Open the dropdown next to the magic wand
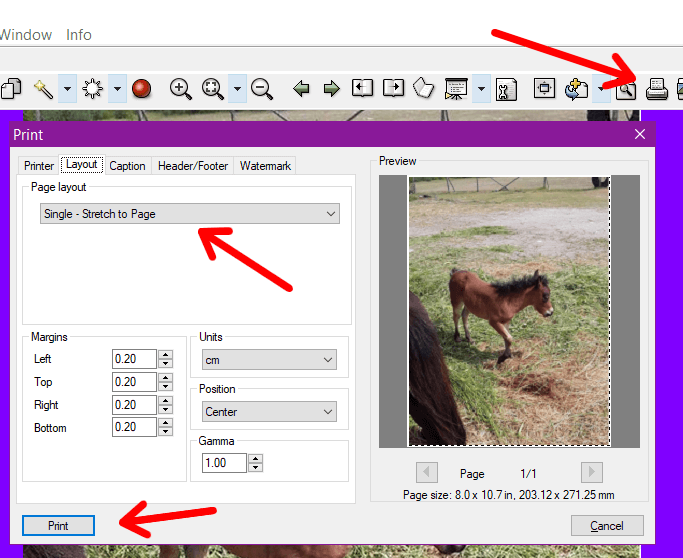 coord(67,89)
